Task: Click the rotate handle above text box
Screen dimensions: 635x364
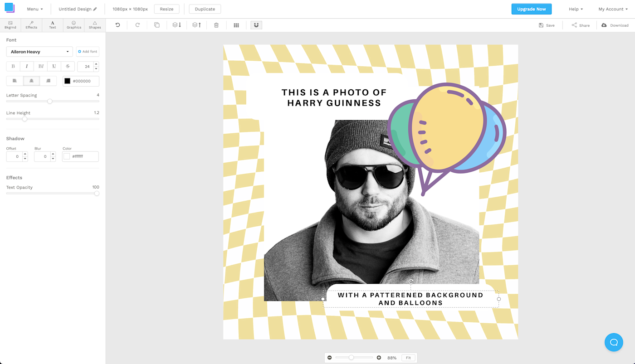Action: pyautogui.click(x=410, y=281)
